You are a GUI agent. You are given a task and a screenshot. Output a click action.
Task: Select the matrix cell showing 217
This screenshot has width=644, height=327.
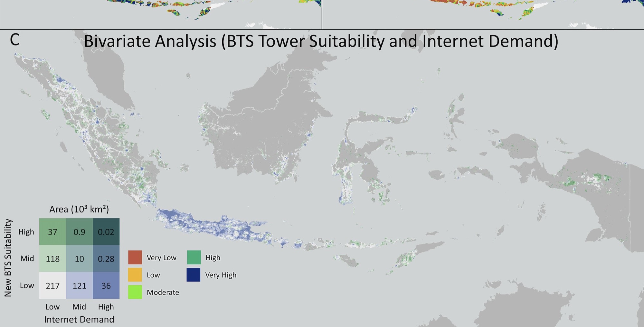click(53, 285)
